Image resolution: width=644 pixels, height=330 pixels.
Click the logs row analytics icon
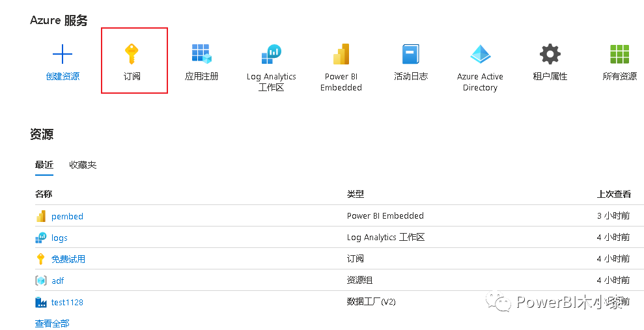point(40,238)
